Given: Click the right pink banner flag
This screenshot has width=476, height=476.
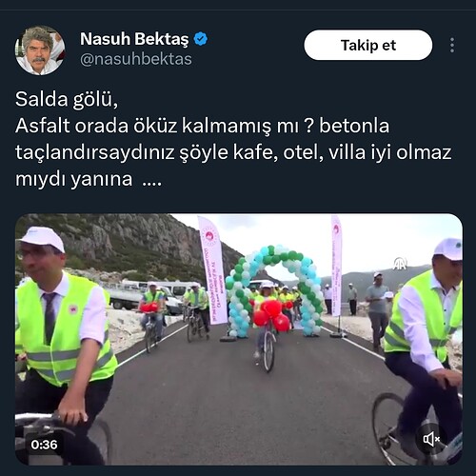Looking at the screenshot, I should click(337, 266).
